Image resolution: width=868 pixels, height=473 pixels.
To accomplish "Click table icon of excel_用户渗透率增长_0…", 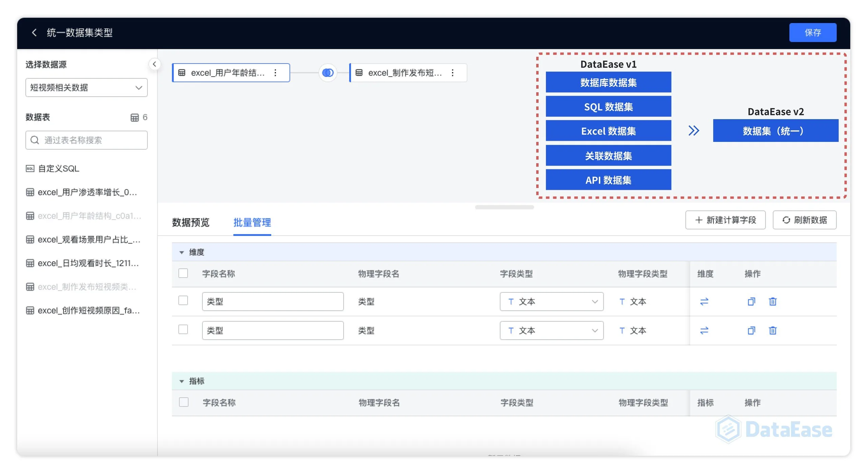I will [30, 192].
